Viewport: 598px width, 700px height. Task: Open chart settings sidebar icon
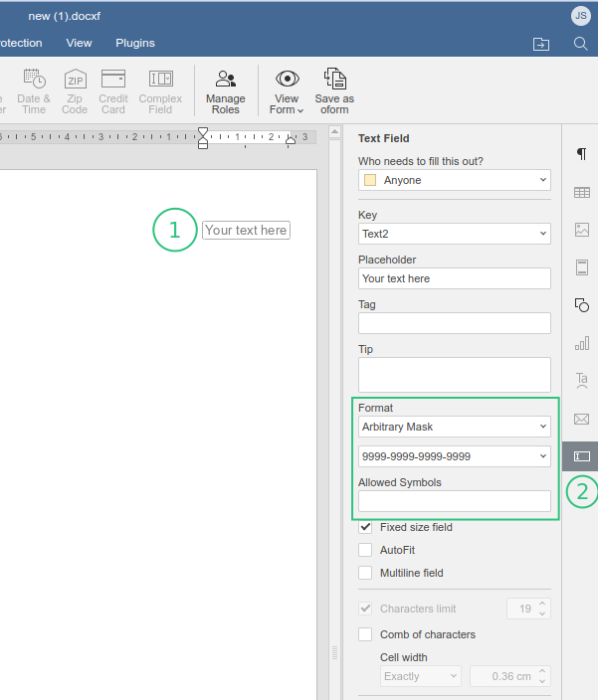tap(581, 343)
